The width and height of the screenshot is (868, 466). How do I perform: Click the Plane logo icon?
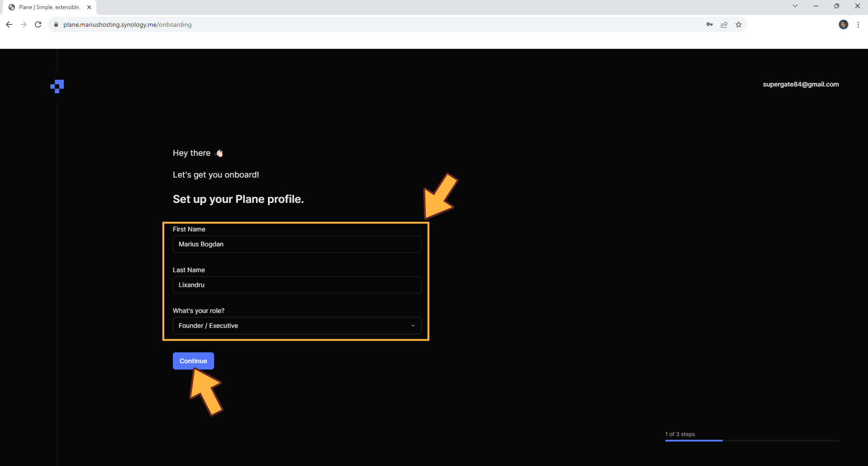coord(57,86)
